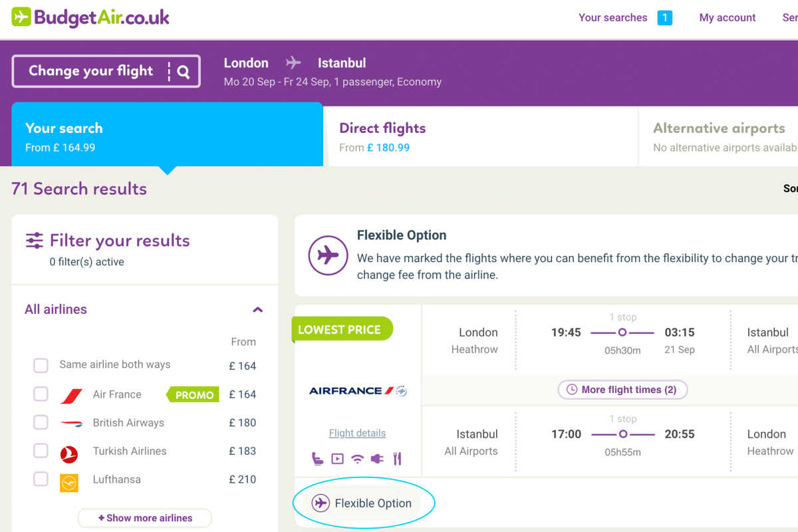The image size is (798, 532).
Task: Collapse the All airlines section chevron
Action: (x=258, y=309)
